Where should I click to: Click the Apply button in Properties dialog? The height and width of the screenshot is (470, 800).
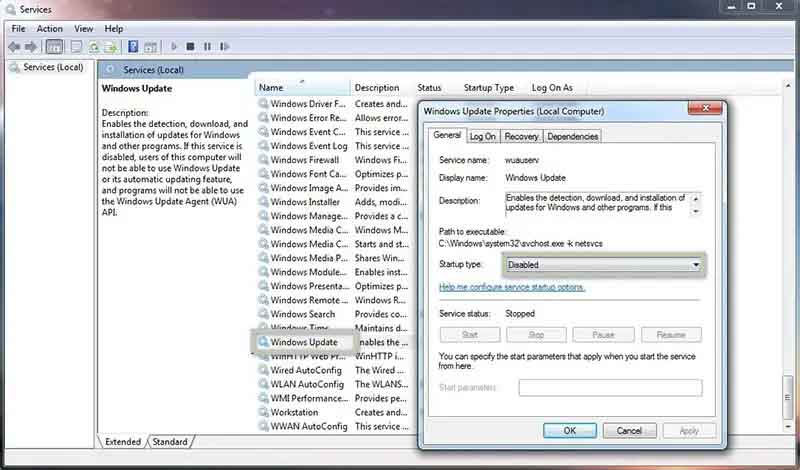click(x=689, y=431)
